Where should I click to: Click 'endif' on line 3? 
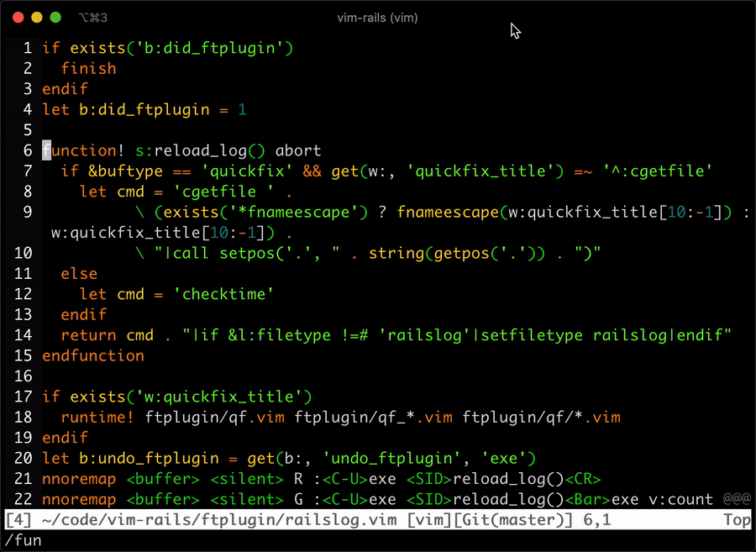pyautogui.click(x=65, y=89)
